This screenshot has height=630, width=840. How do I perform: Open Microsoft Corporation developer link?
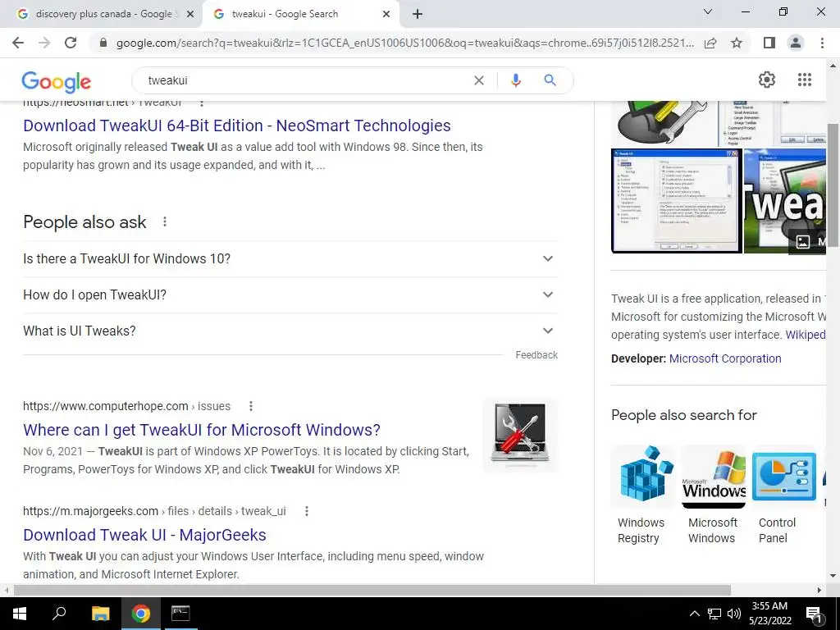pos(725,358)
